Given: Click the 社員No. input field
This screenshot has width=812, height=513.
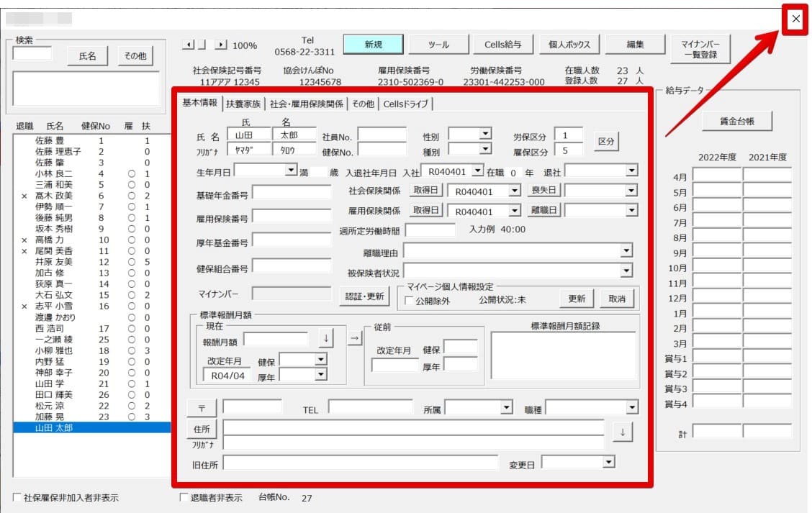Looking at the screenshot, I should (382, 135).
